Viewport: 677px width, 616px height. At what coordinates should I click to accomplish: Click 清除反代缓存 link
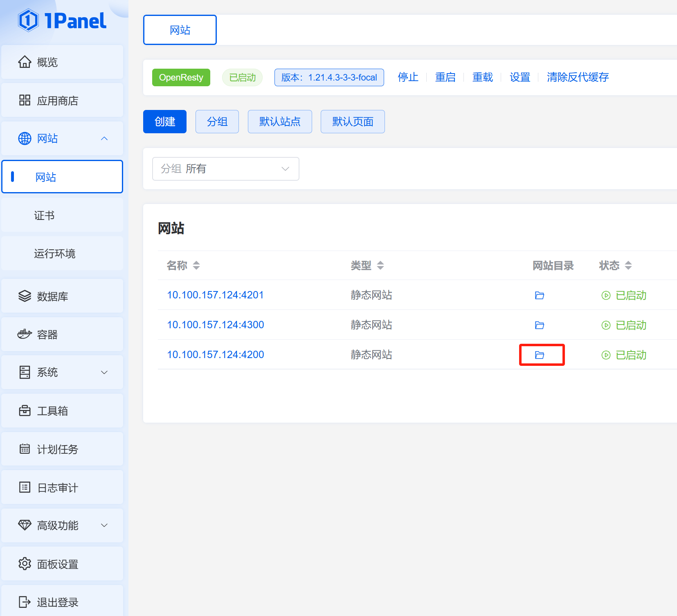click(x=578, y=77)
